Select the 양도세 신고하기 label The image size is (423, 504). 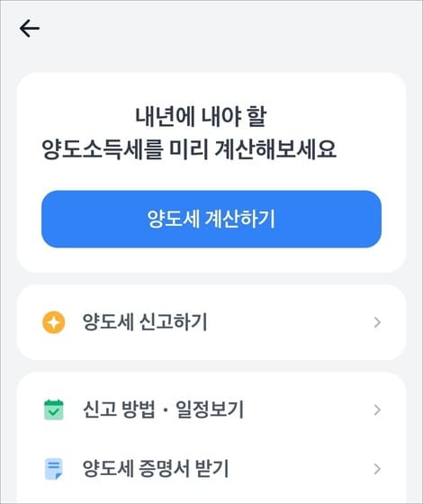[x=145, y=322]
